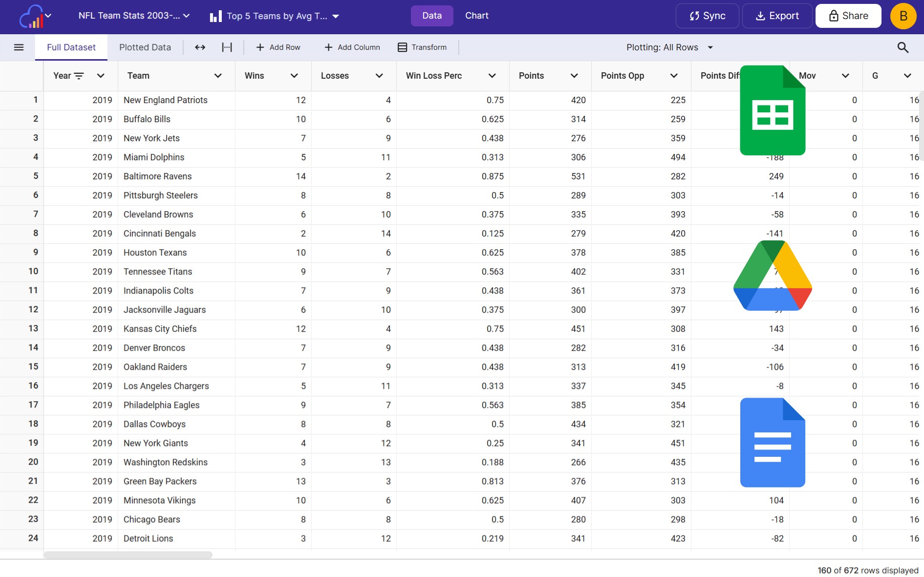This screenshot has width=924, height=577.
Task: Expand the Team column menu
Action: 218,76
